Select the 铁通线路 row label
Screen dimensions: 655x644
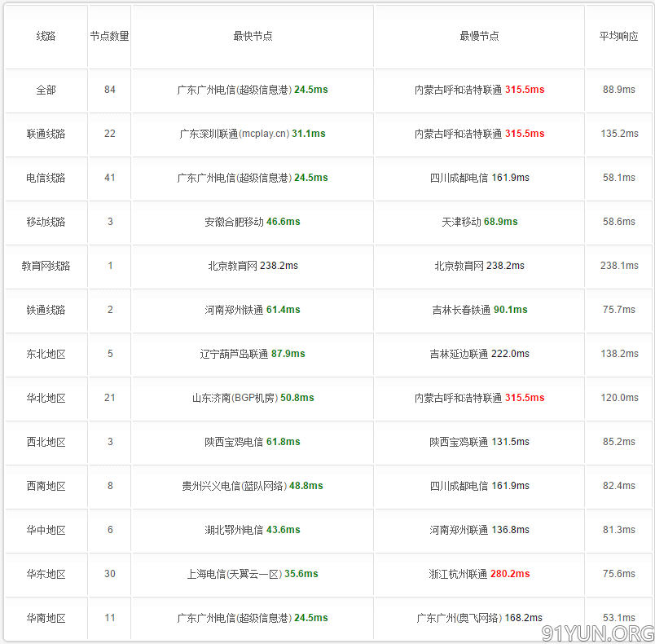click(46, 310)
